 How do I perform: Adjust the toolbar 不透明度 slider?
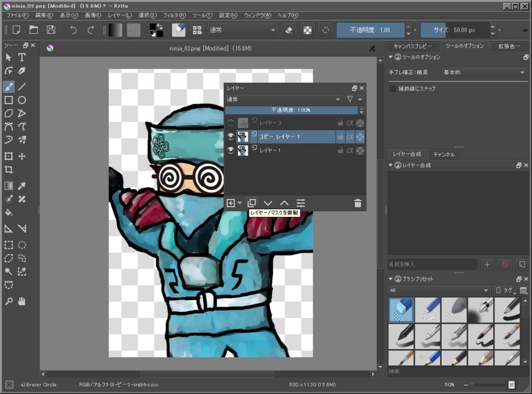click(370, 30)
